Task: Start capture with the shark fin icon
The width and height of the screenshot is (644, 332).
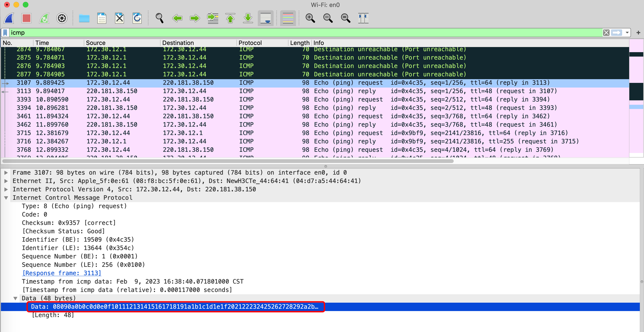Action: (x=9, y=18)
